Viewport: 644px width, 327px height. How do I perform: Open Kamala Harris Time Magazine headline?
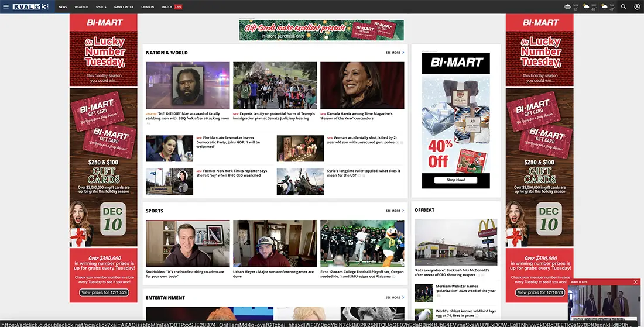[x=357, y=116]
